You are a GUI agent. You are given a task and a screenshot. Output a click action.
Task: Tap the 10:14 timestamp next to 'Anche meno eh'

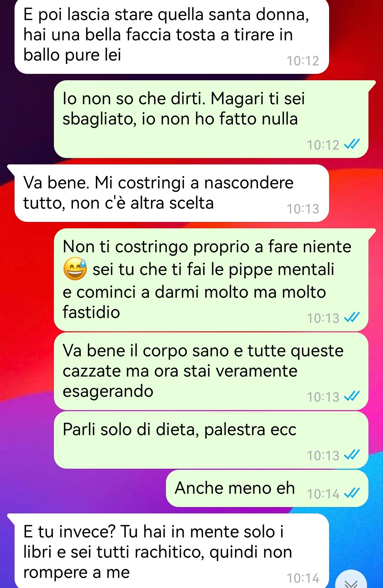click(323, 494)
